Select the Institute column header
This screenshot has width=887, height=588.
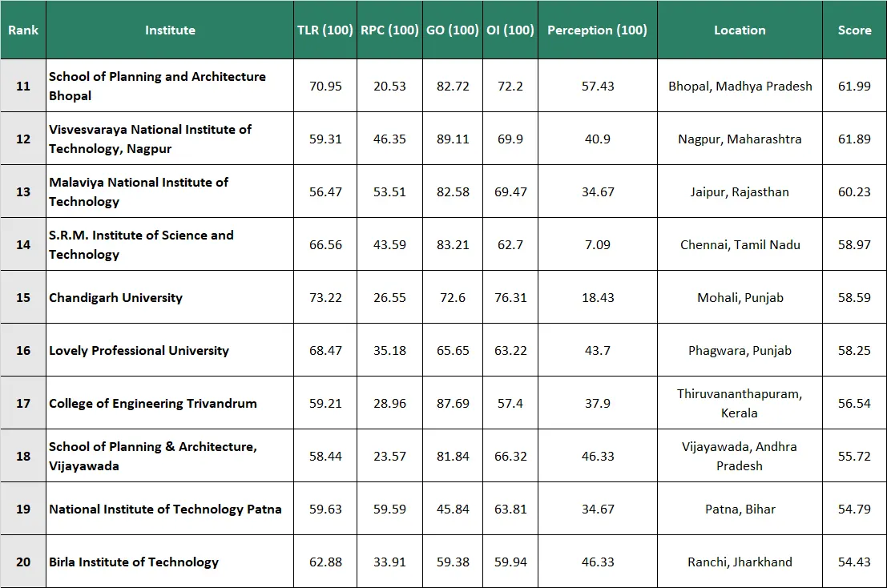pyautogui.click(x=170, y=30)
